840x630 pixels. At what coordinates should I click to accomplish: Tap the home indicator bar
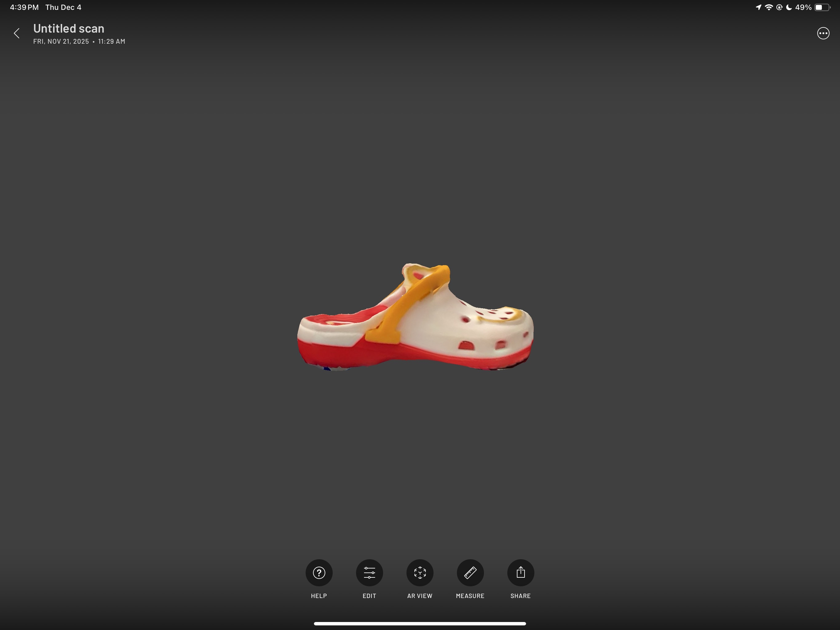pyautogui.click(x=420, y=624)
